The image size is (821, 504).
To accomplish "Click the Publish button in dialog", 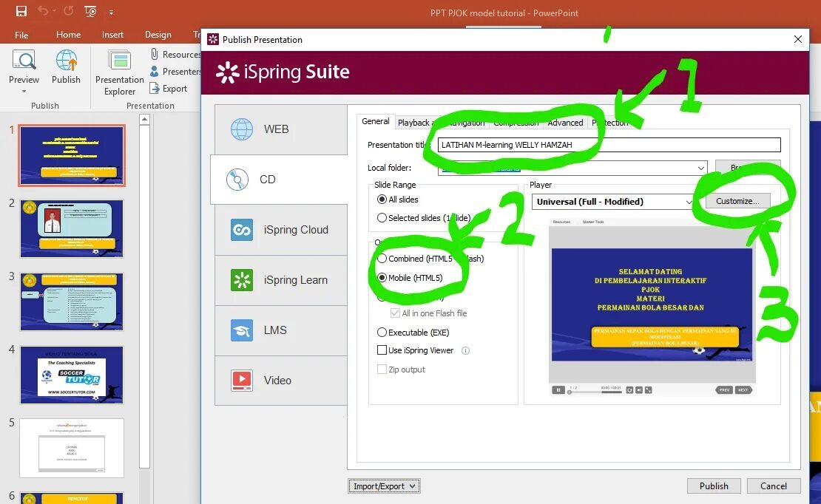I will pyautogui.click(x=714, y=486).
